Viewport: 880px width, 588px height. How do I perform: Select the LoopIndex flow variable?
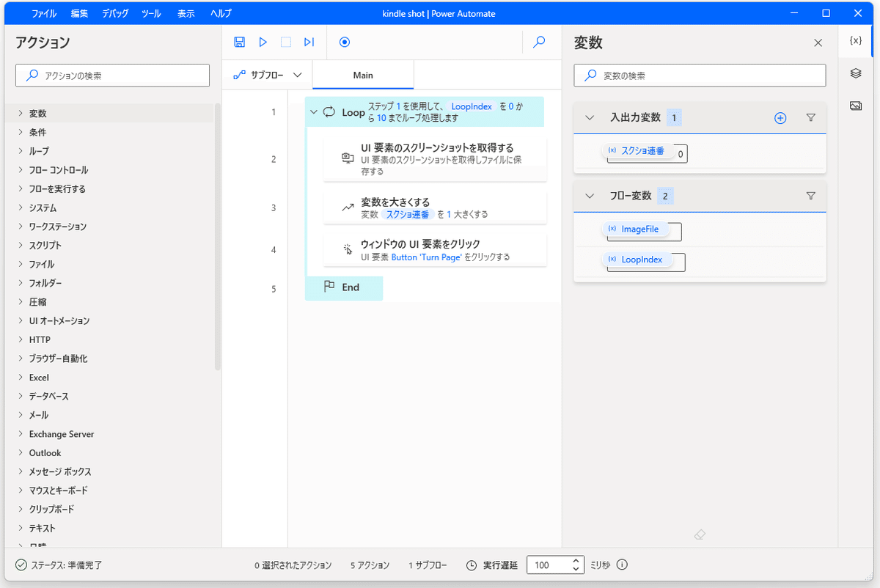636,260
